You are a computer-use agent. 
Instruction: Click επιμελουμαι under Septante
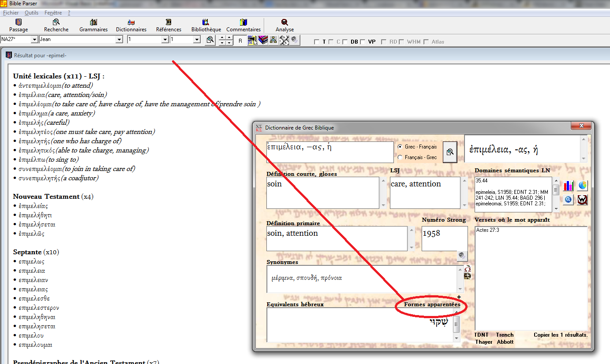click(35, 345)
